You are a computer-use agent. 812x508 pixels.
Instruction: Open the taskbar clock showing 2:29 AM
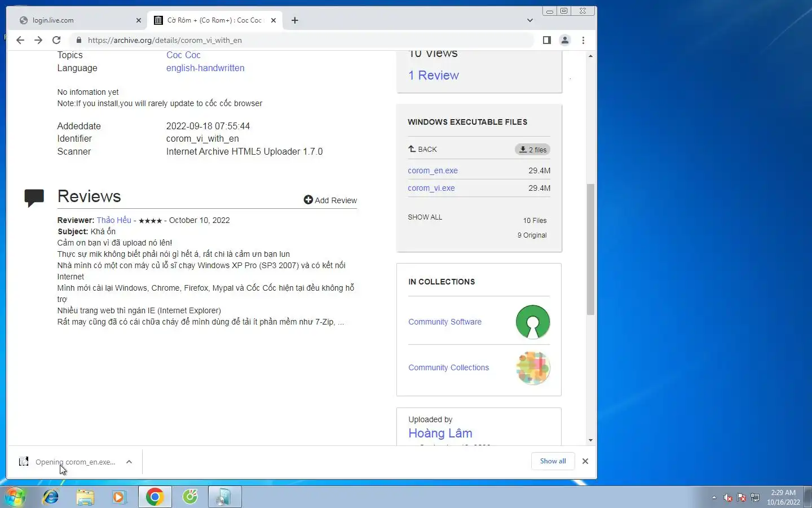[783, 497]
